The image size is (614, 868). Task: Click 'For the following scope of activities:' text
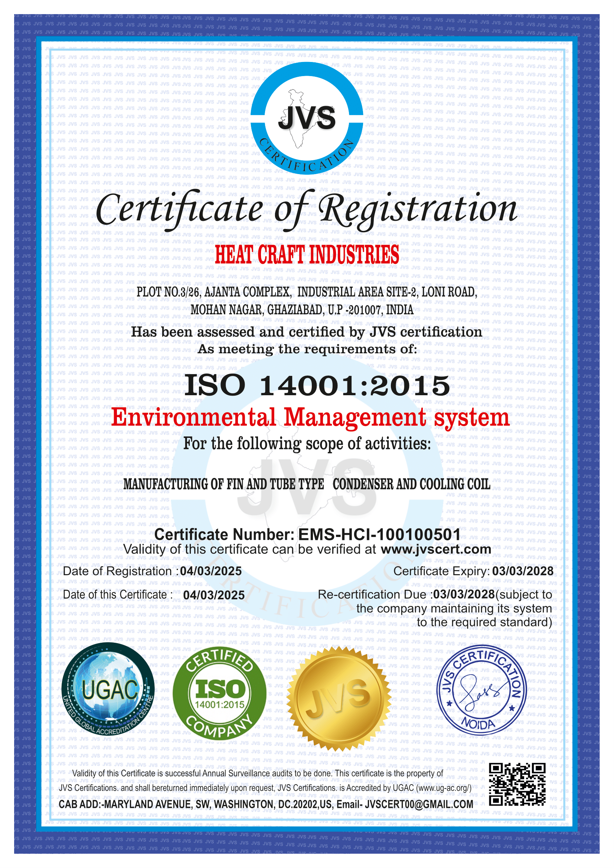[307, 444]
